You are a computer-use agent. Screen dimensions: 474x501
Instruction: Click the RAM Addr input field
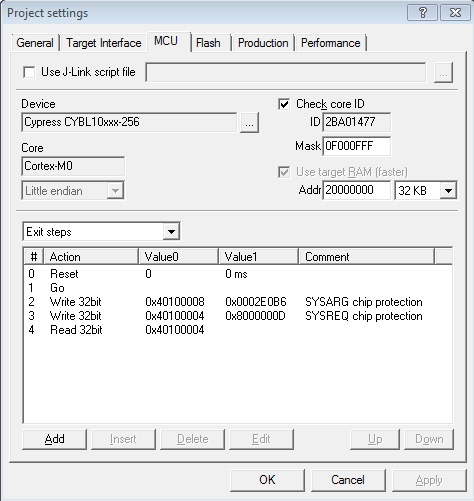tap(357, 190)
